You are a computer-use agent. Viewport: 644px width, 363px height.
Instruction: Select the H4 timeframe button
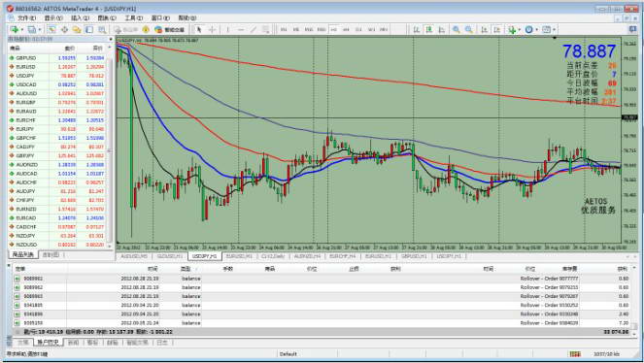coord(346,29)
